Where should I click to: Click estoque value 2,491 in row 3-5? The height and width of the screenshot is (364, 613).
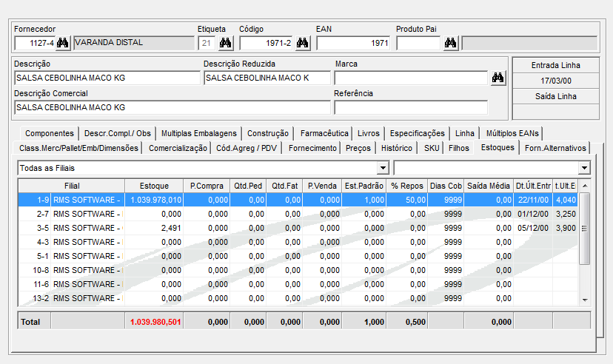coord(171,228)
